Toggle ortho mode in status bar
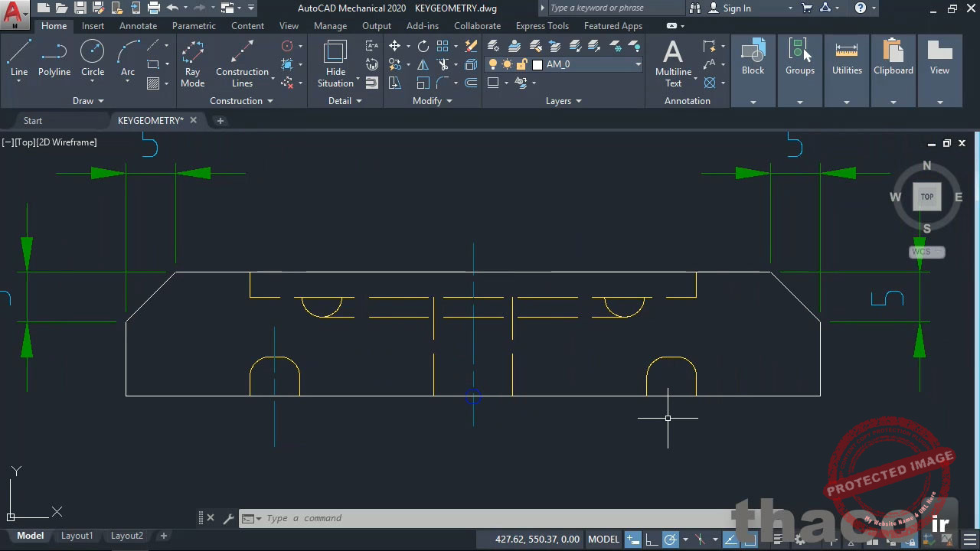The height and width of the screenshot is (551, 980). (652, 540)
